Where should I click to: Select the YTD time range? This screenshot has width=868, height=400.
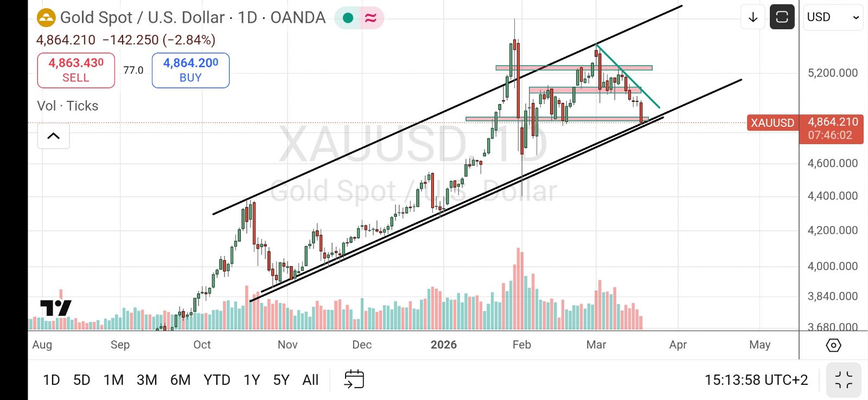point(217,380)
